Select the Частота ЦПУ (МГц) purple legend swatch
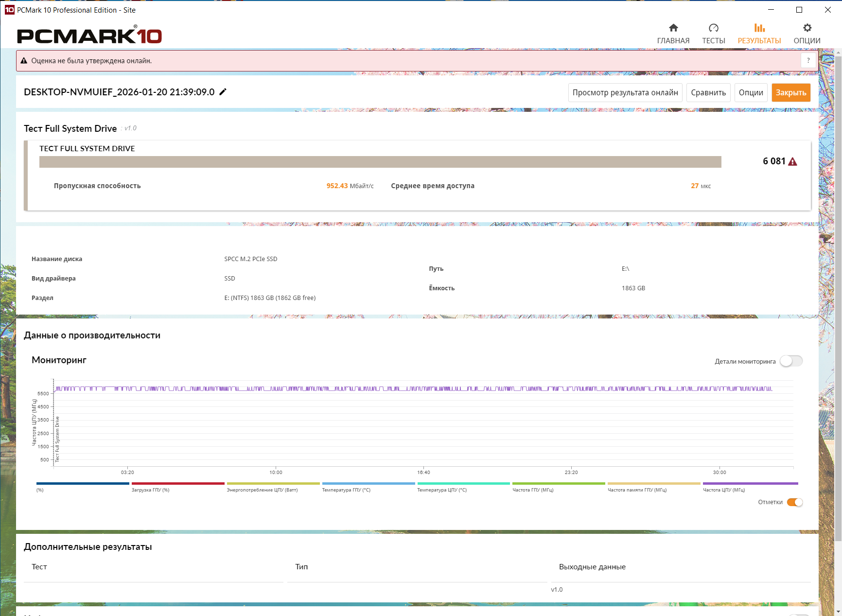 pyautogui.click(x=751, y=483)
